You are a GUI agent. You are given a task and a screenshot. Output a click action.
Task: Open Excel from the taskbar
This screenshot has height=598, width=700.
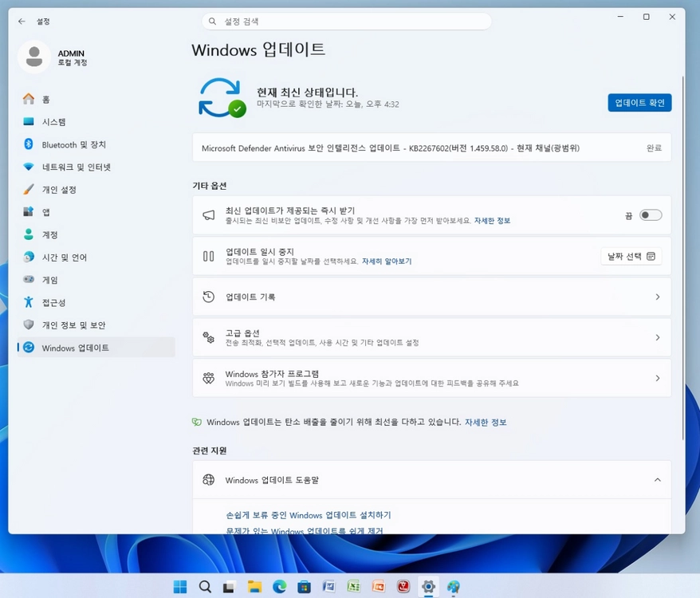click(353, 586)
